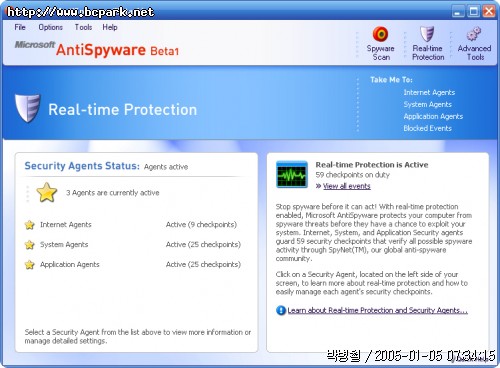Select Application Agents in the status list
The width and height of the screenshot is (500, 368).
pyautogui.click(x=70, y=265)
